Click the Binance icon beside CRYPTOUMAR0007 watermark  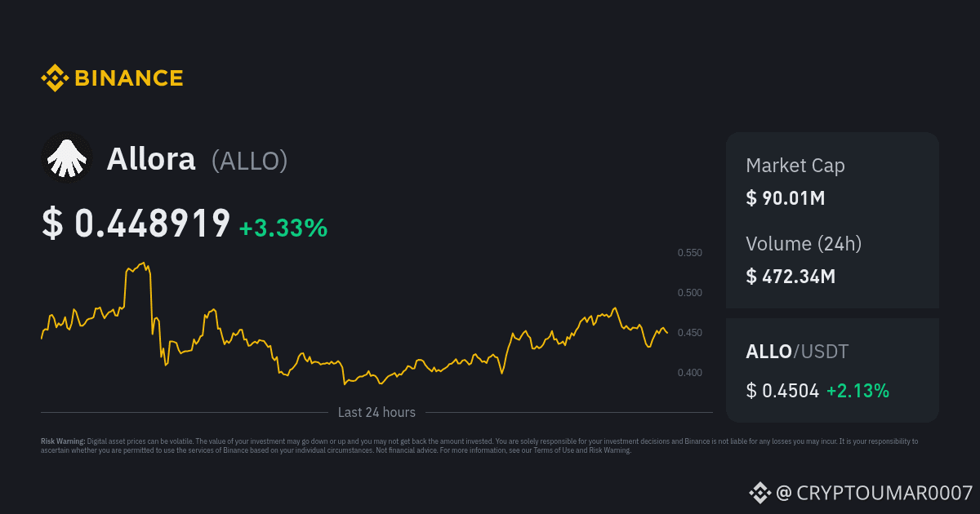pos(759,492)
